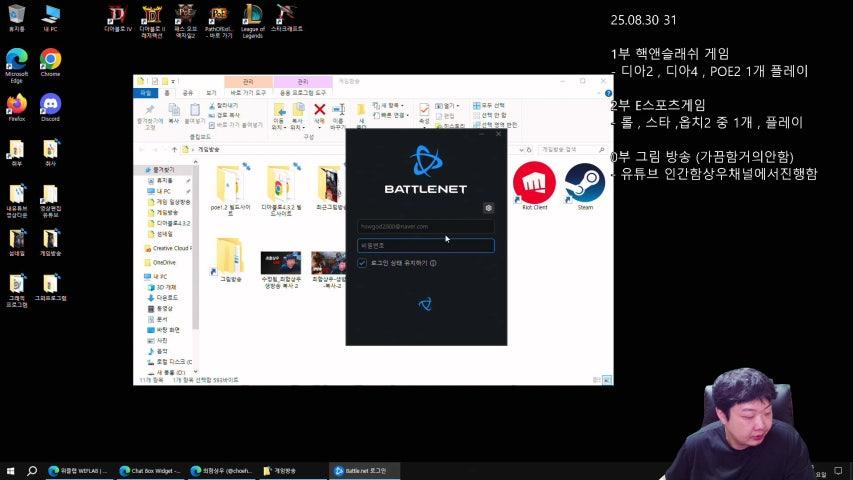Open the PathOfExile shortcut on the desktop

[x=219, y=22]
